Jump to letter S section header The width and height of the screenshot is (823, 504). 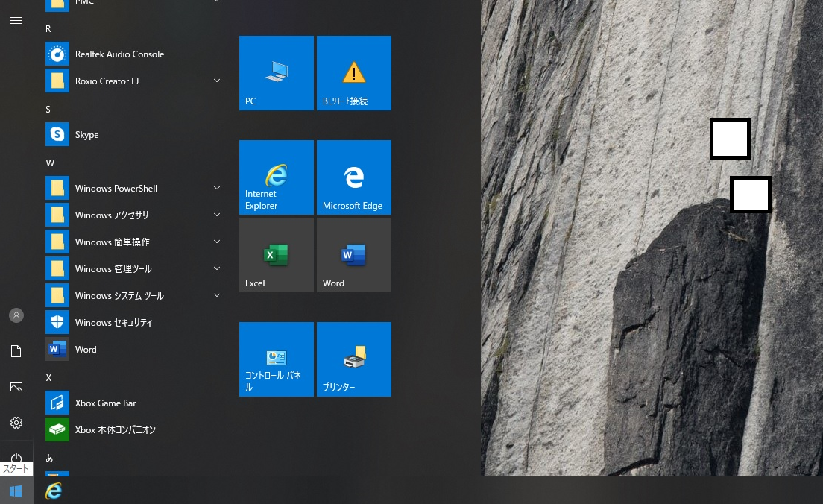[x=48, y=109]
